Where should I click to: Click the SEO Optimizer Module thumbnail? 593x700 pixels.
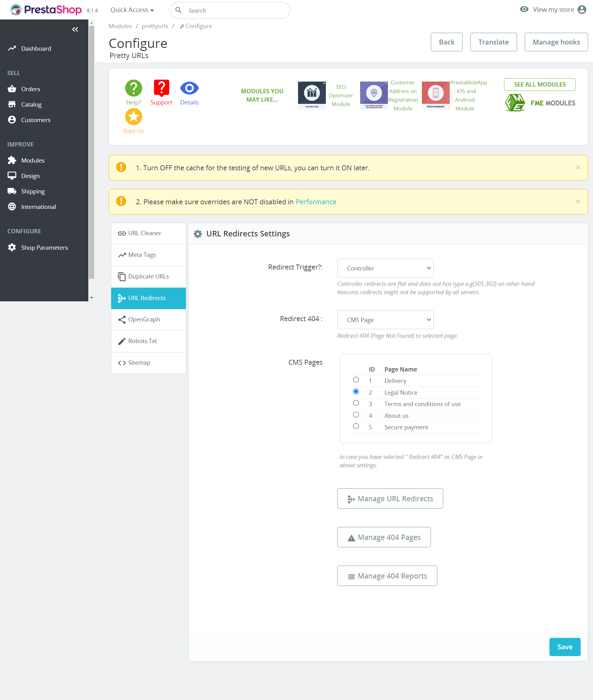click(x=312, y=95)
